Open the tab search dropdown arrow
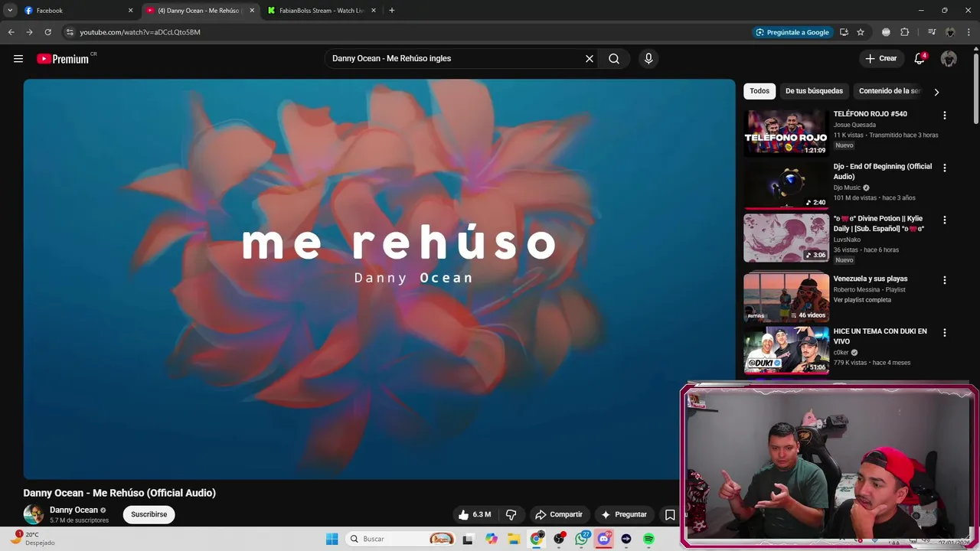 tap(10, 11)
